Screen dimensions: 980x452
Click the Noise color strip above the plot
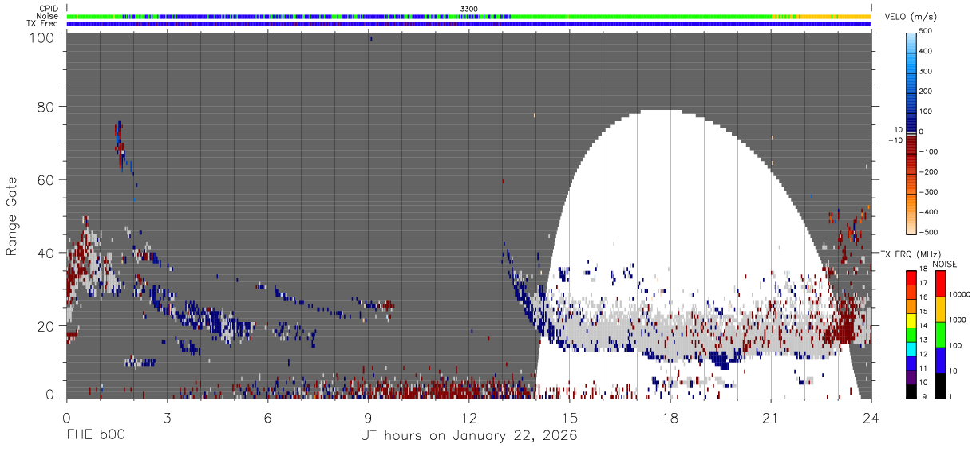click(468, 16)
